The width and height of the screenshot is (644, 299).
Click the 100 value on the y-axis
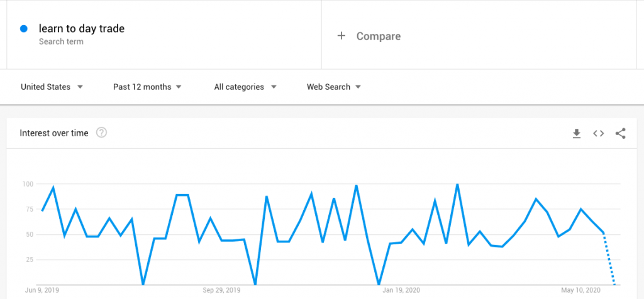(27, 184)
